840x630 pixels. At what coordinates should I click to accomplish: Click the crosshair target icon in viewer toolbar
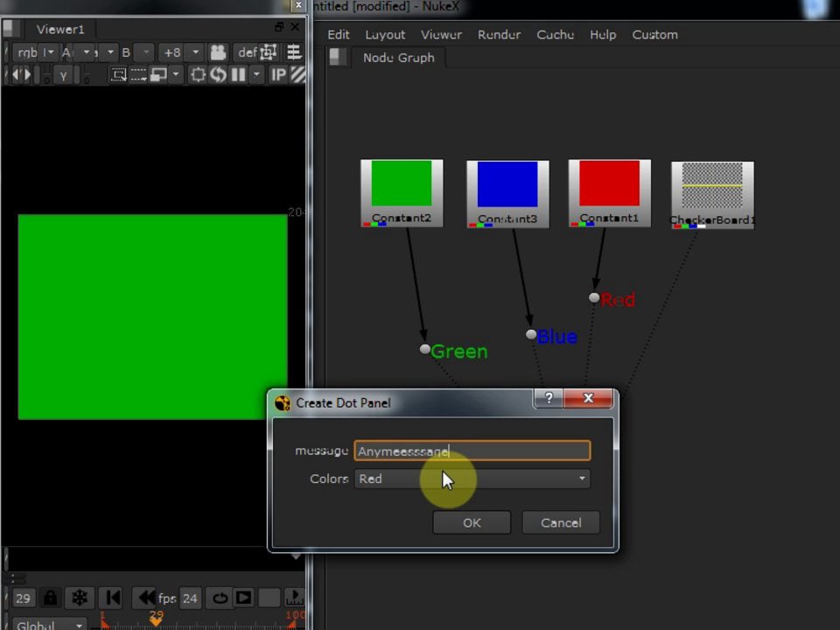pos(199,75)
